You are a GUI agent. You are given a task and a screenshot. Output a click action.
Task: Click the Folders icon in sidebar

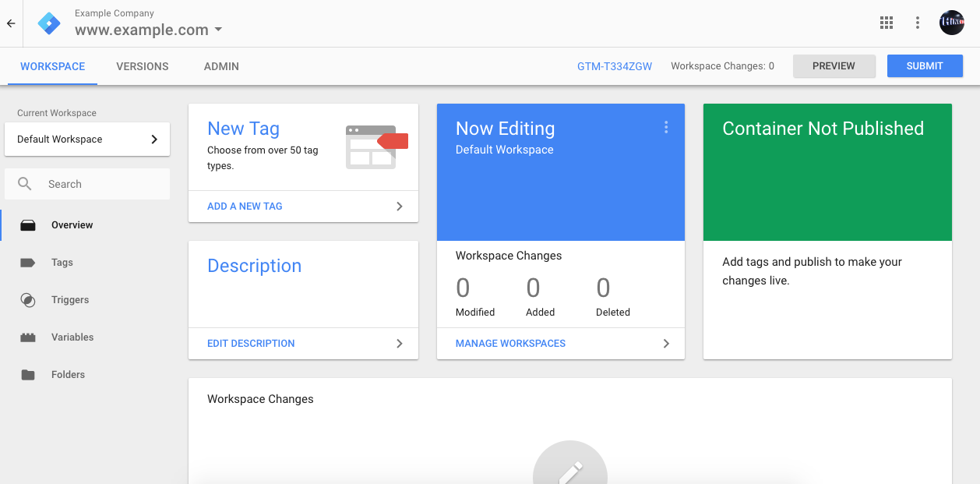[x=28, y=375]
